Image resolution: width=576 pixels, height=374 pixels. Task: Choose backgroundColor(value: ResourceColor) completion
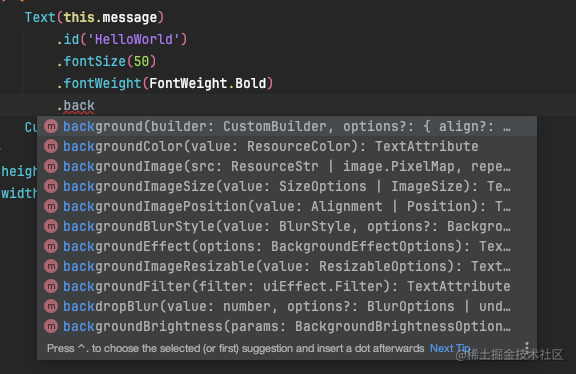click(x=287, y=147)
